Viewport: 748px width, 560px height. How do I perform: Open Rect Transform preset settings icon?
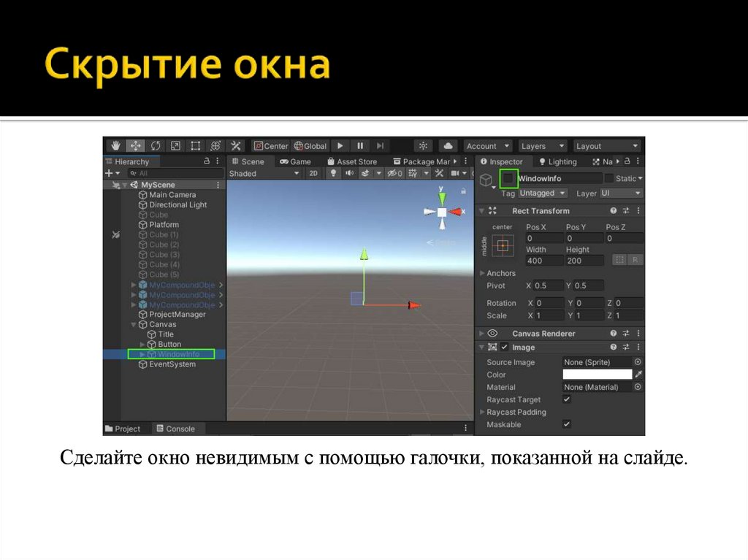pyautogui.click(x=626, y=210)
